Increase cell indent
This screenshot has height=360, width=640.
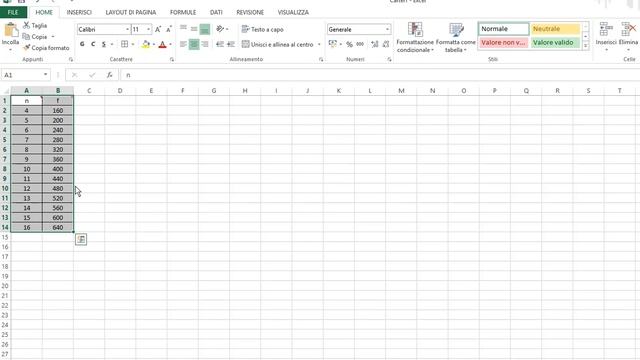click(x=231, y=44)
